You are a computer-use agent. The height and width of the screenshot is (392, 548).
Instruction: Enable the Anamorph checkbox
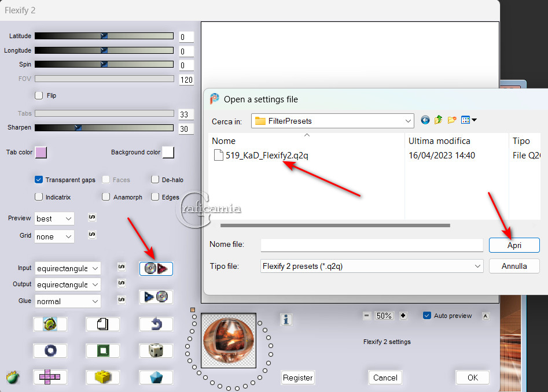click(x=106, y=197)
